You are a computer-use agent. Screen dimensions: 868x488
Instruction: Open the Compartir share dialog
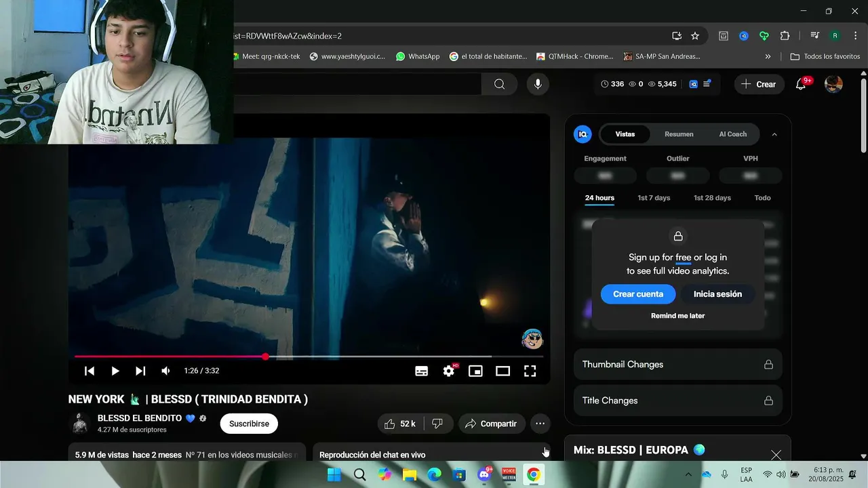[492, 424]
